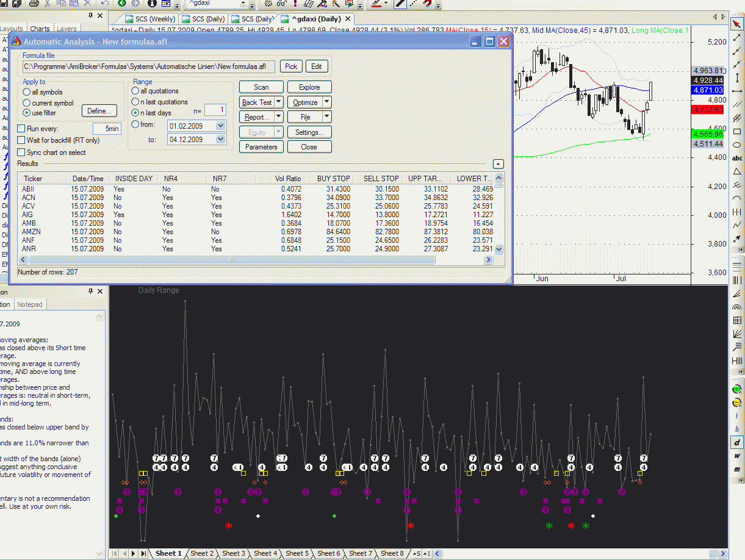Viewport: 745px width, 560px height.
Task: Switch to first SCS (Daily) chart tab
Action: tap(203, 19)
